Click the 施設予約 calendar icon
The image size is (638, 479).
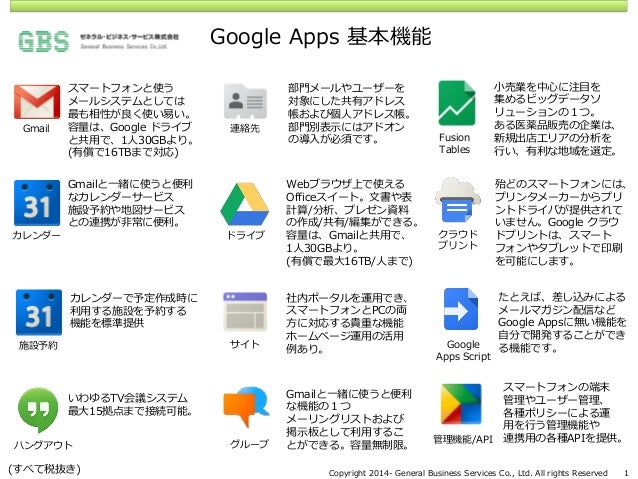[x=39, y=312]
